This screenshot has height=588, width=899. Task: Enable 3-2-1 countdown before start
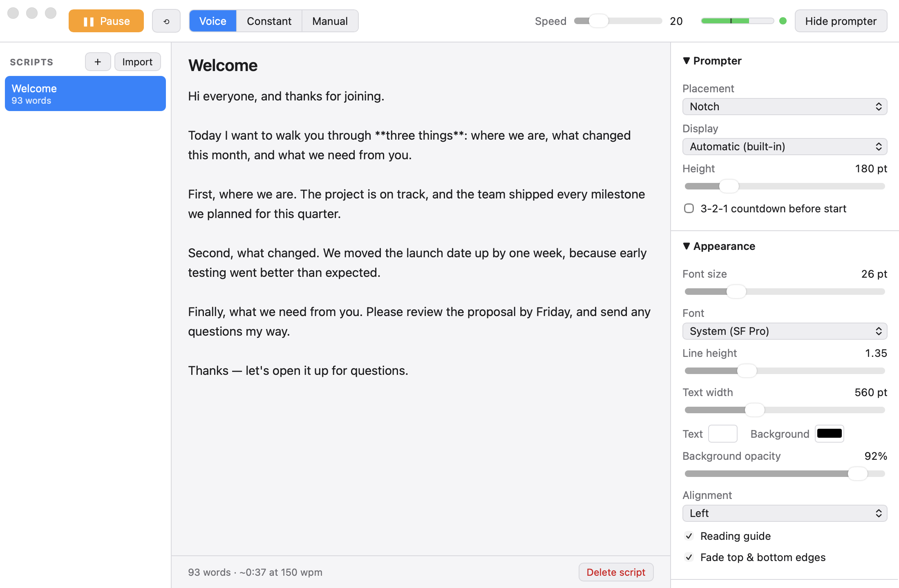pos(689,208)
